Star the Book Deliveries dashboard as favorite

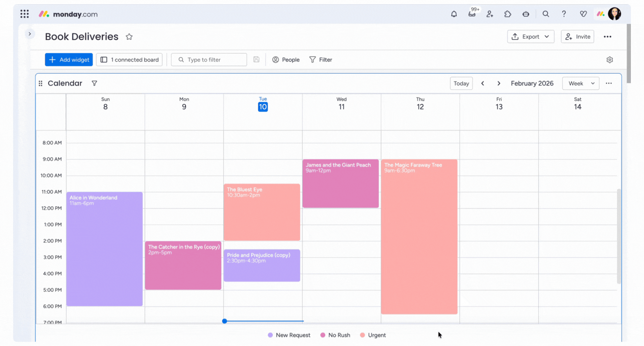coord(129,37)
